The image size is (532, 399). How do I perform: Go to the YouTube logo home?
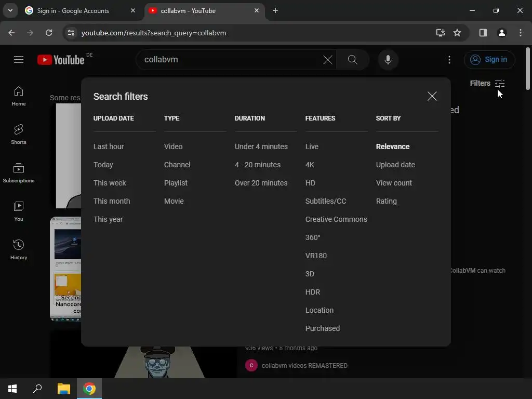61,60
